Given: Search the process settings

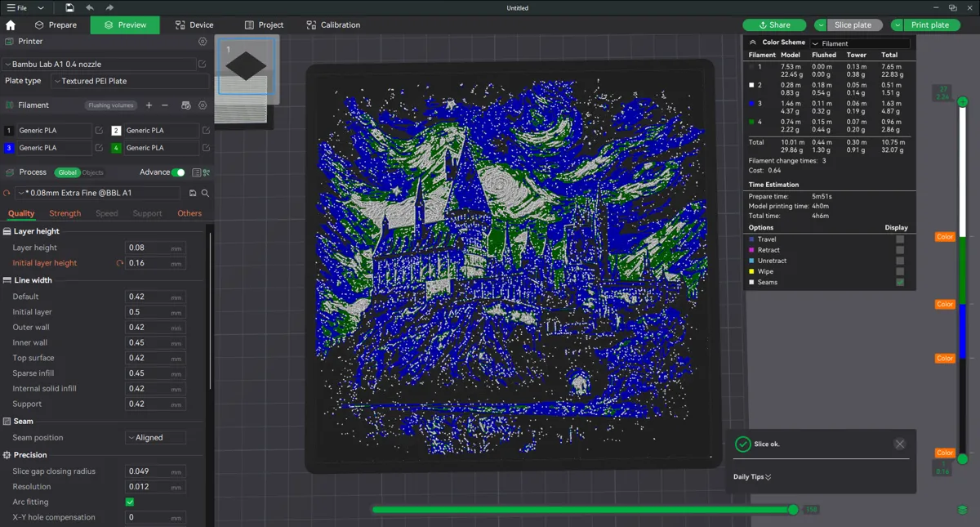Looking at the screenshot, I should point(206,194).
